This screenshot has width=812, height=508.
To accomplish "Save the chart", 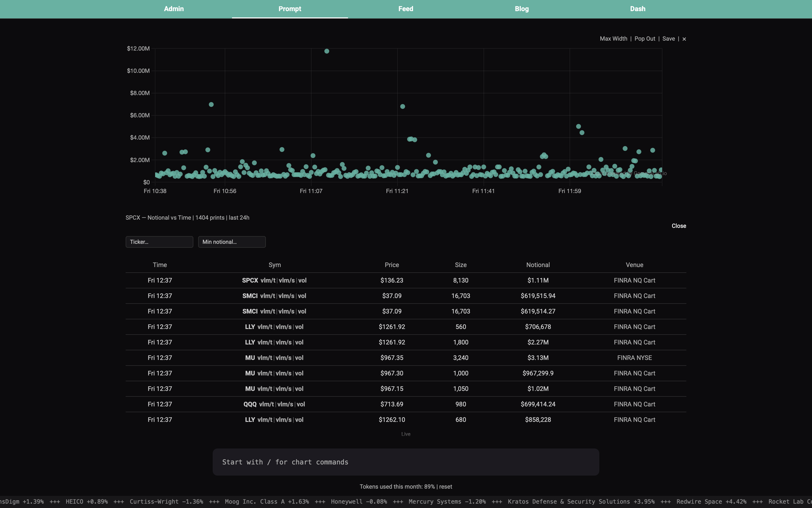I will click(668, 39).
